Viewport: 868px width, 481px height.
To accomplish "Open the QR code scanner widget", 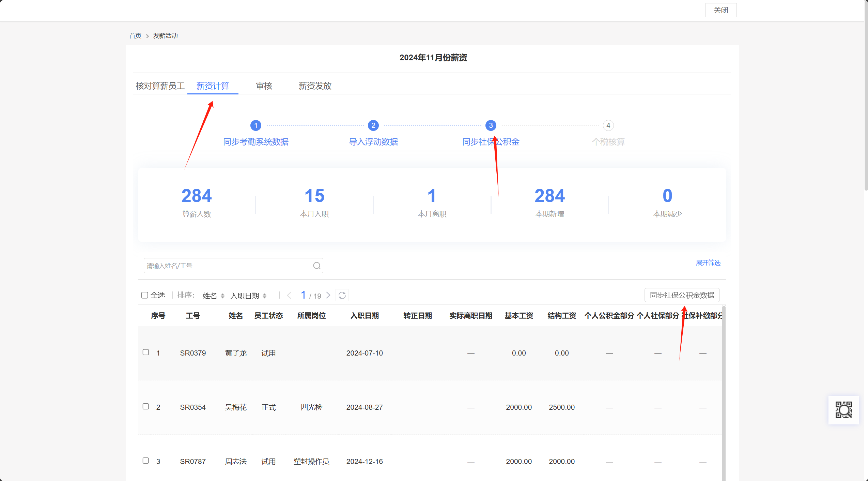I will pos(843,410).
